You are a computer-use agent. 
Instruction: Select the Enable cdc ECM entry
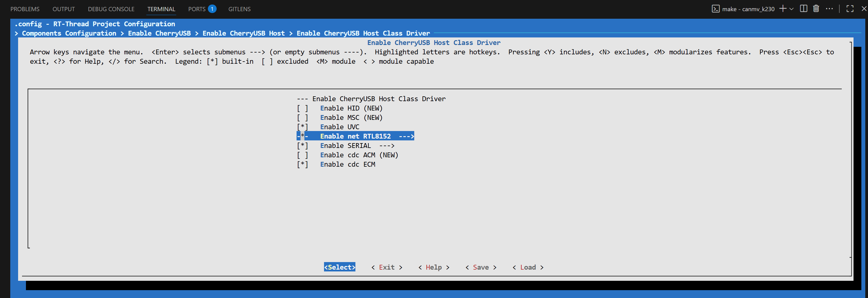[x=347, y=165]
